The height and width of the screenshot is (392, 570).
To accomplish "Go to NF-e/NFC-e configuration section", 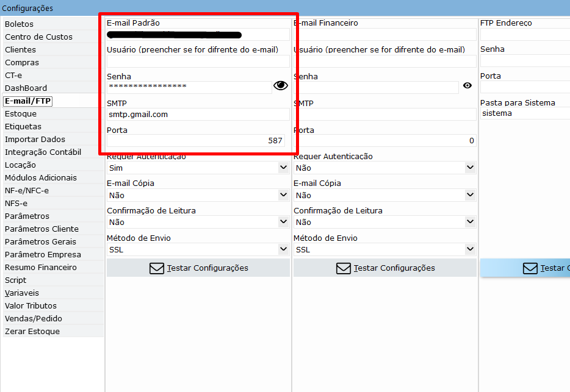I will tap(27, 191).
